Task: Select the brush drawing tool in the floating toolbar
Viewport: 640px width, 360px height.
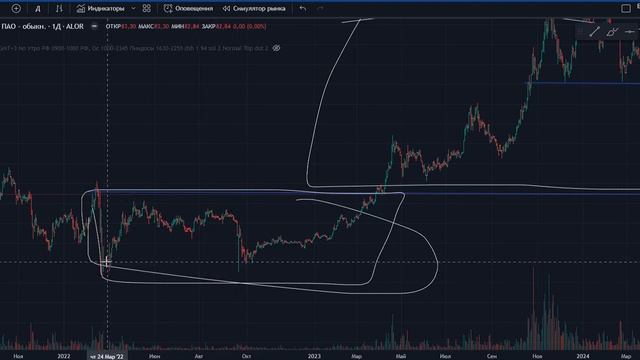Action: pos(612,31)
